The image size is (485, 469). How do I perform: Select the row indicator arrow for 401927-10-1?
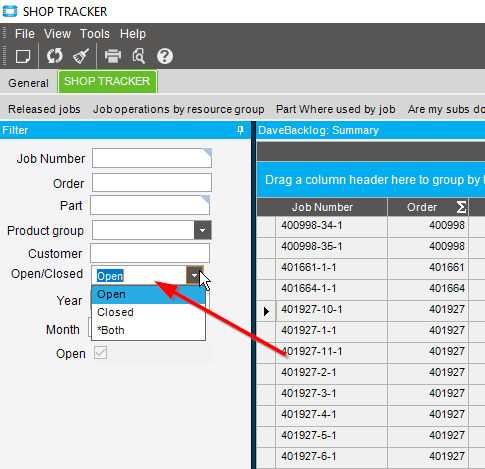point(266,311)
